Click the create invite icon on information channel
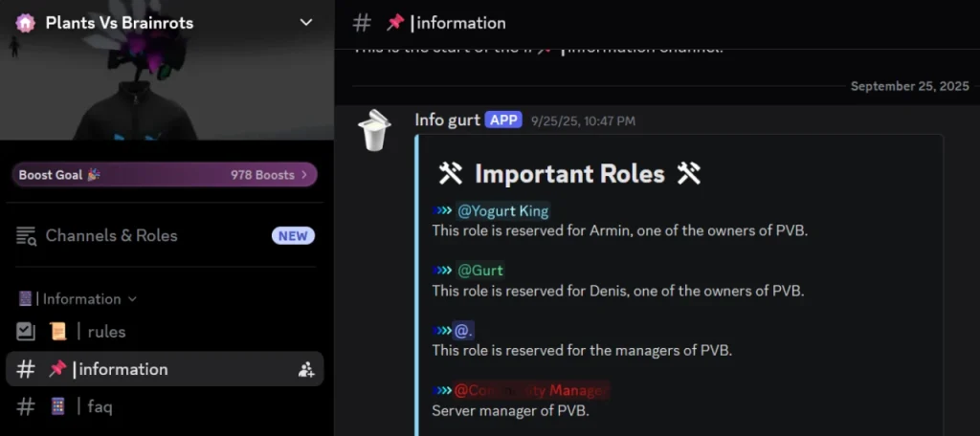The image size is (980, 436). tap(305, 369)
